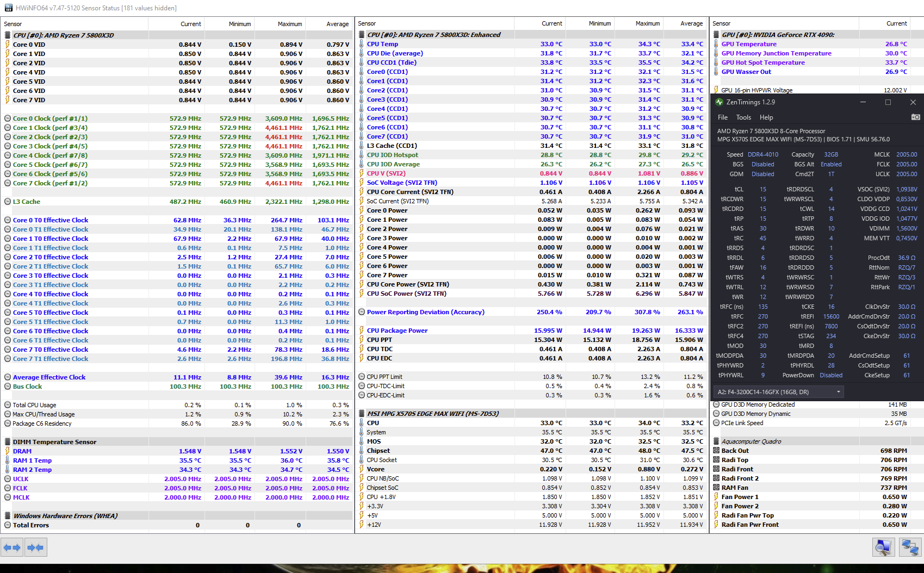Open the File menu in ZenTimings
The width and height of the screenshot is (924, 573).
pos(723,117)
